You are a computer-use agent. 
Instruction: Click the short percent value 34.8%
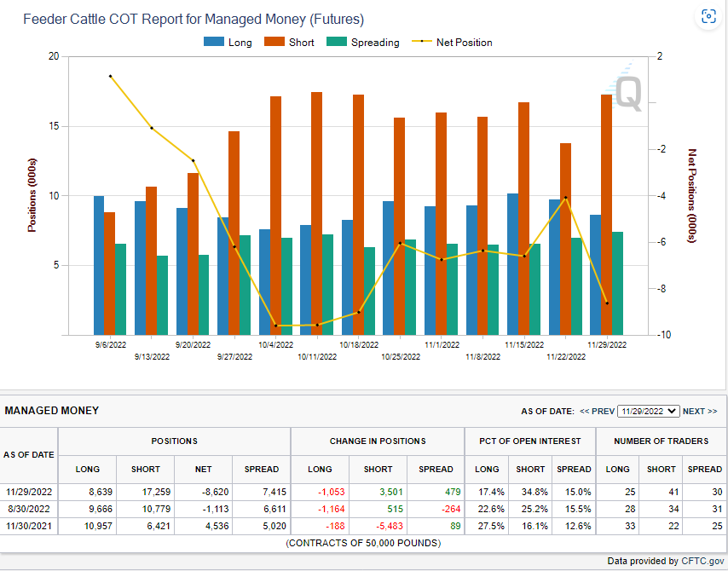click(x=534, y=492)
